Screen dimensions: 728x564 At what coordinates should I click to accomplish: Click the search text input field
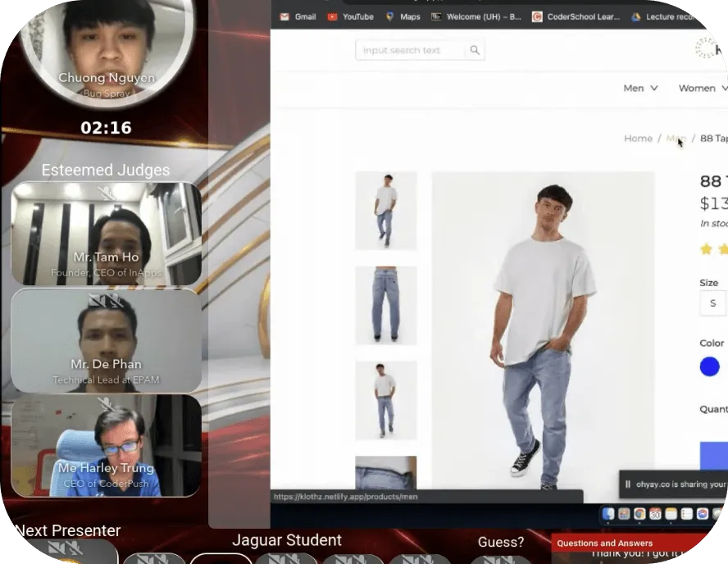[x=410, y=50]
